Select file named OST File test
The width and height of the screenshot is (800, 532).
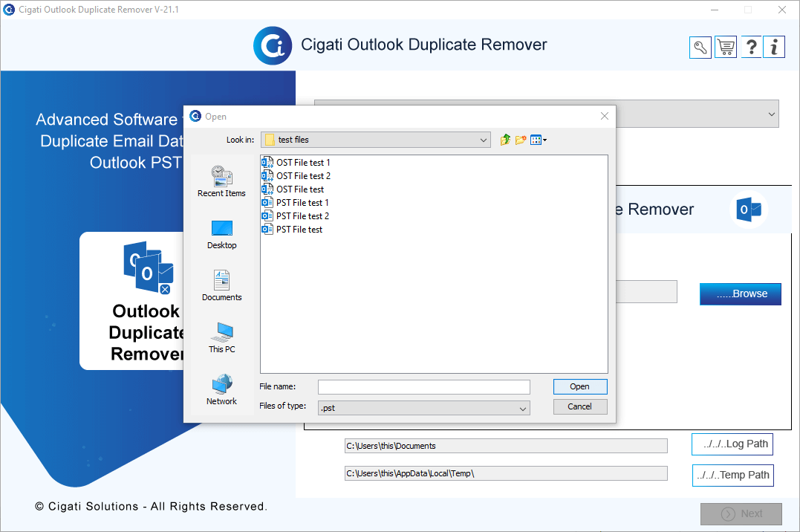tap(293, 189)
